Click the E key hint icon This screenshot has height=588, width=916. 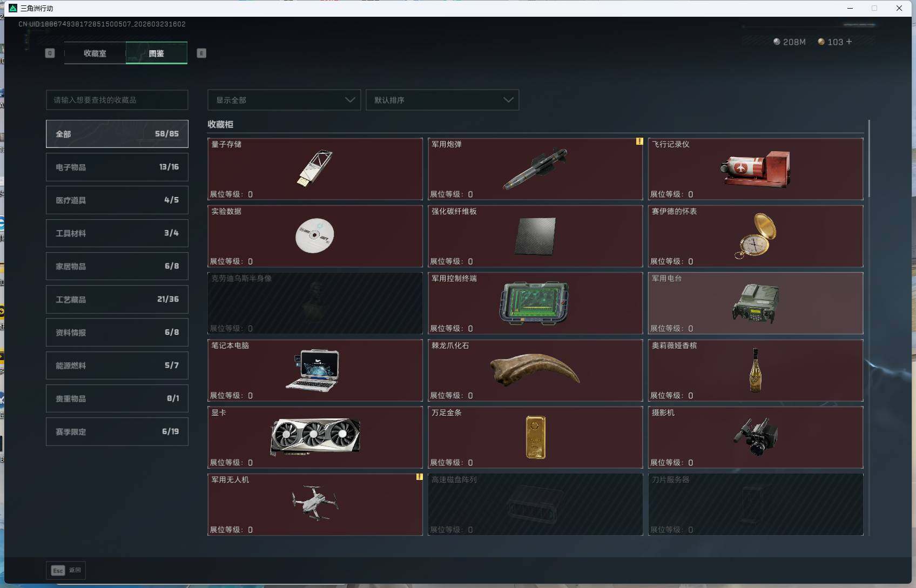pos(201,53)
